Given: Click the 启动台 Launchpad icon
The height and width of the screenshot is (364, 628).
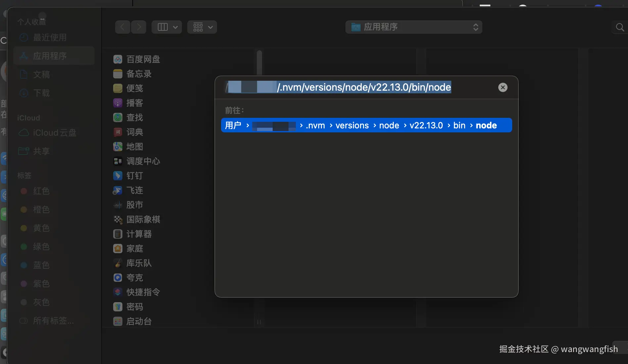Looking at the screenshot, I should pos(118,321).
